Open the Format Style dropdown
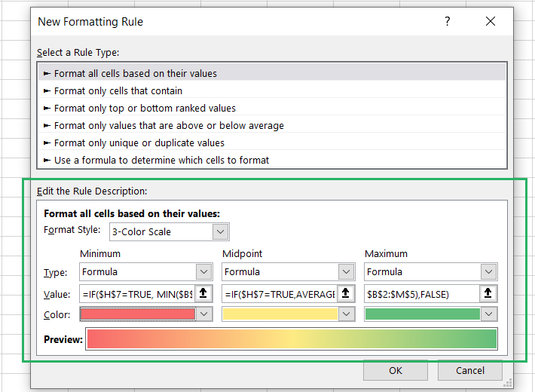The height and width of the screenshot is (392, 535). (220, 231)
